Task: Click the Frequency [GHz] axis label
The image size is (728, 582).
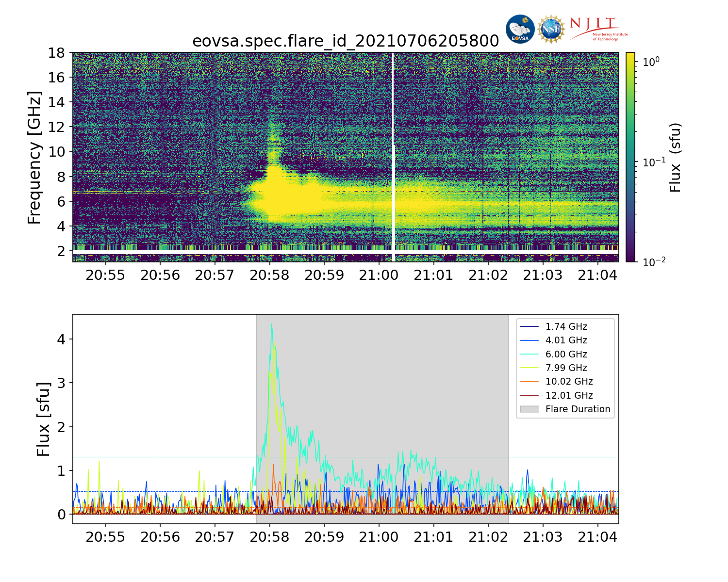Action: [x=34, y=157]
